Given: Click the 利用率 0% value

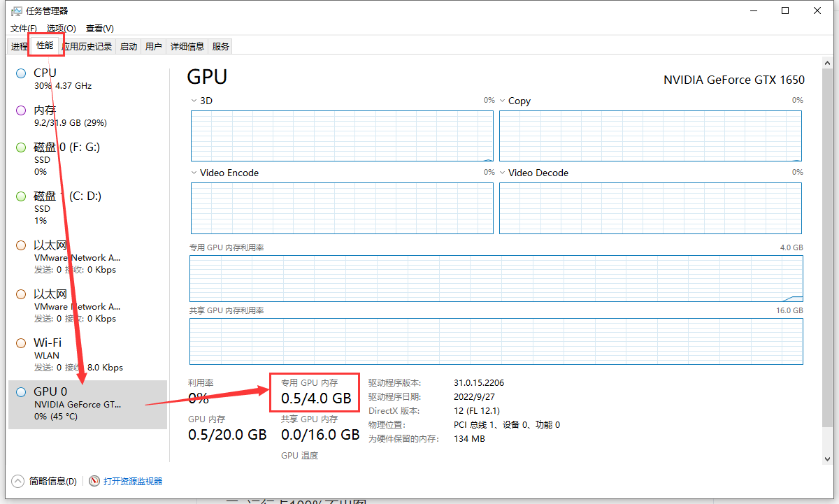Looking at the screenshot, I should 199,398.
